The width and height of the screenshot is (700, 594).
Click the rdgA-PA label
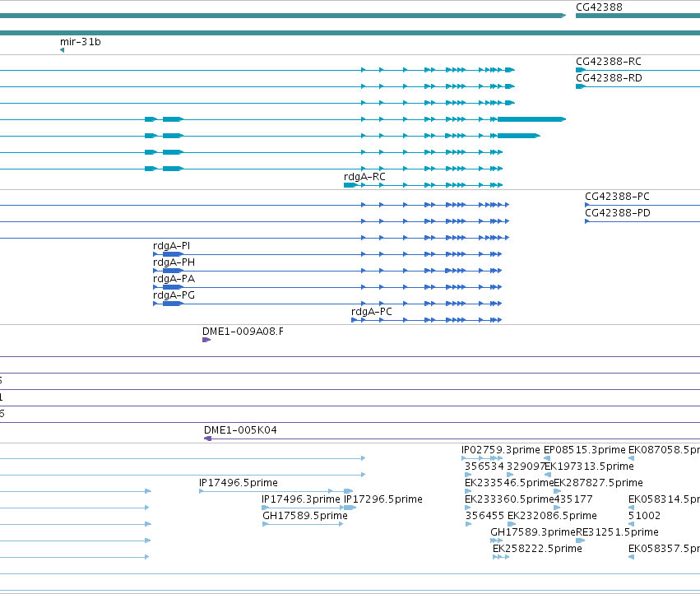coord(174,279)
